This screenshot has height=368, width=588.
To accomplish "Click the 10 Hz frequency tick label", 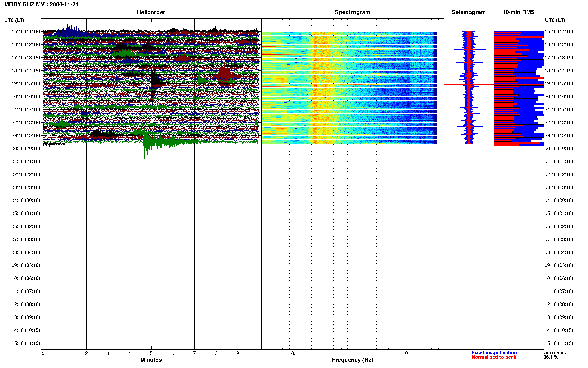I will [405, 353].
